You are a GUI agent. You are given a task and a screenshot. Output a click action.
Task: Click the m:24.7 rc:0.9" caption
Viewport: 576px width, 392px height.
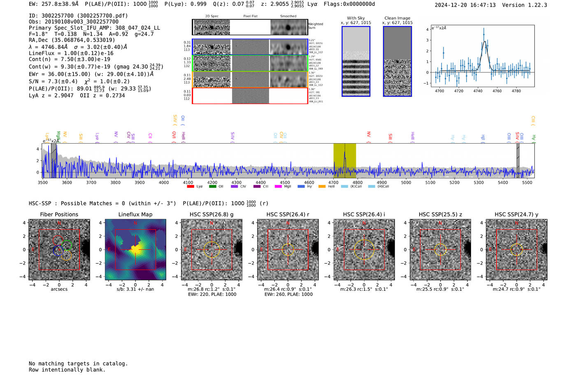[x=517, y=290]
